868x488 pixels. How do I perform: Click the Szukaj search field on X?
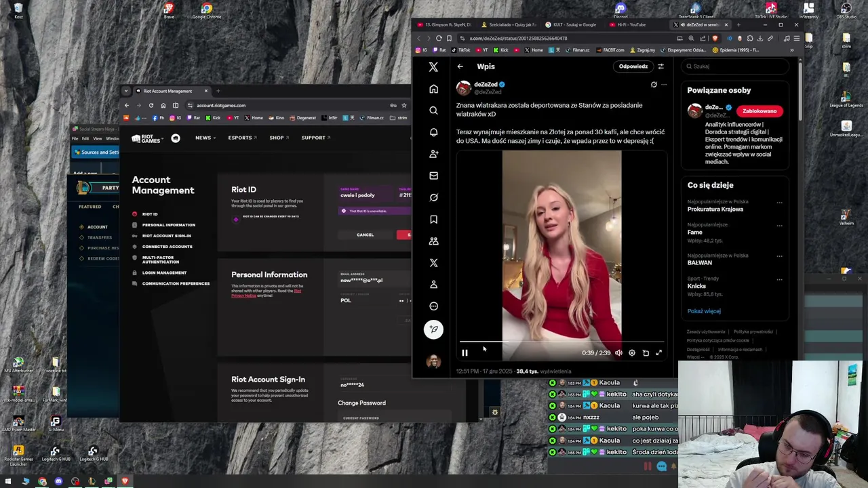point(735,66)
